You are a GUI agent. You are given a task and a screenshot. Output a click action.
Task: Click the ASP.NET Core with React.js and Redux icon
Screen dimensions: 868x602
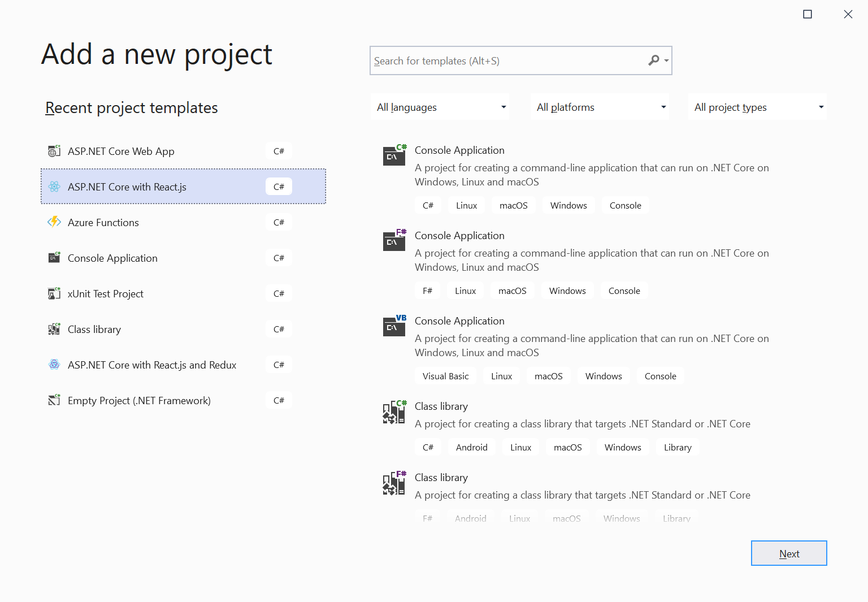click(54, 365)
